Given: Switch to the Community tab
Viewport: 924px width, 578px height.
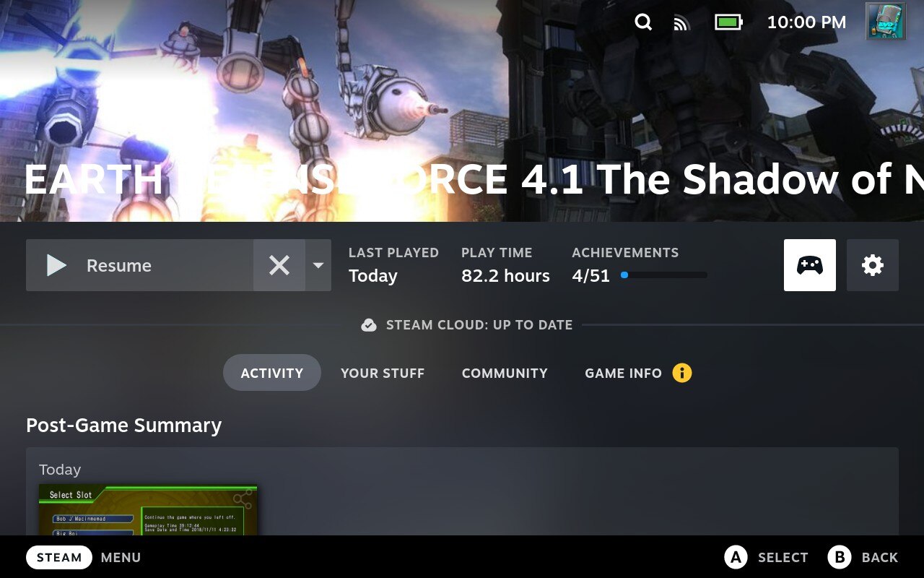Looking at the screenshot, I should coord(505,373).
